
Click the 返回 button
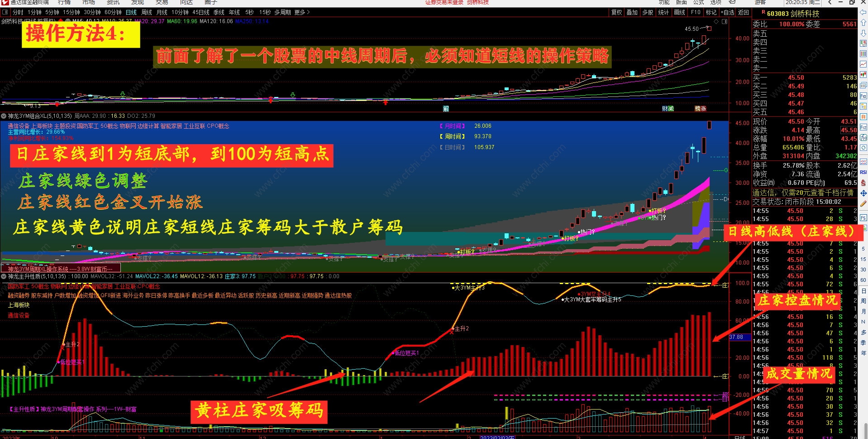click(x=744, y=12)
